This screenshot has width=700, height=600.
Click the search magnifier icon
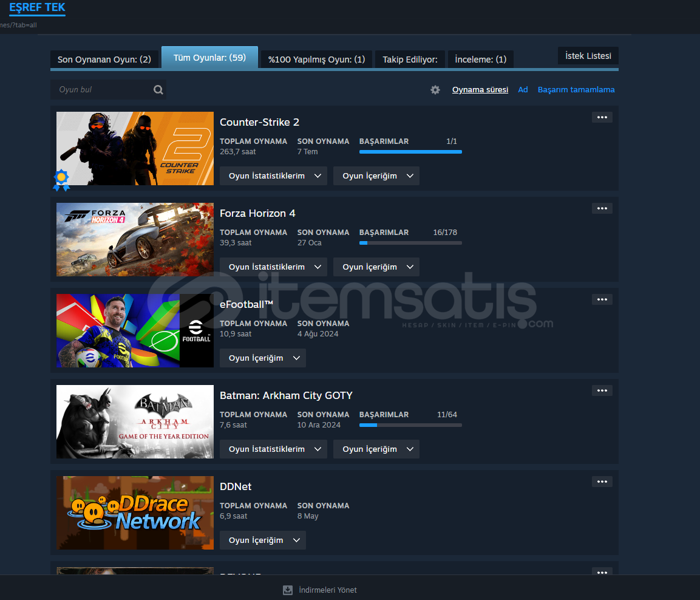[158, 90]
